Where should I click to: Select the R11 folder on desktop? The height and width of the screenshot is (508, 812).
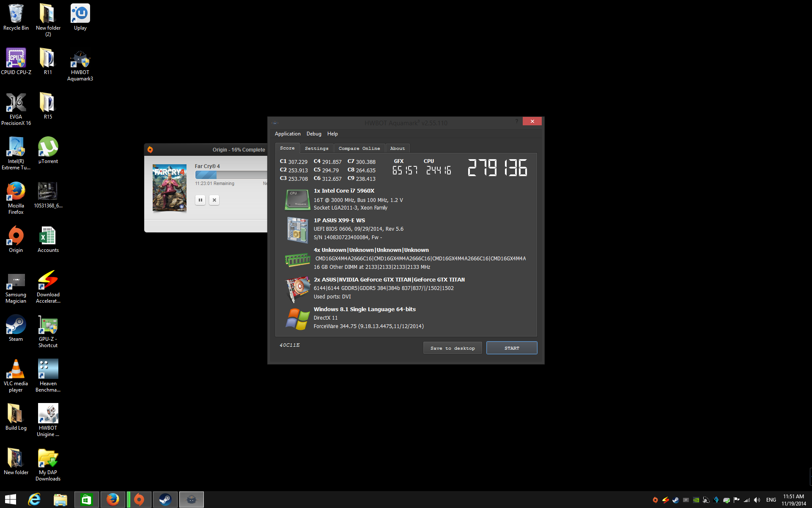click(48, 61)
